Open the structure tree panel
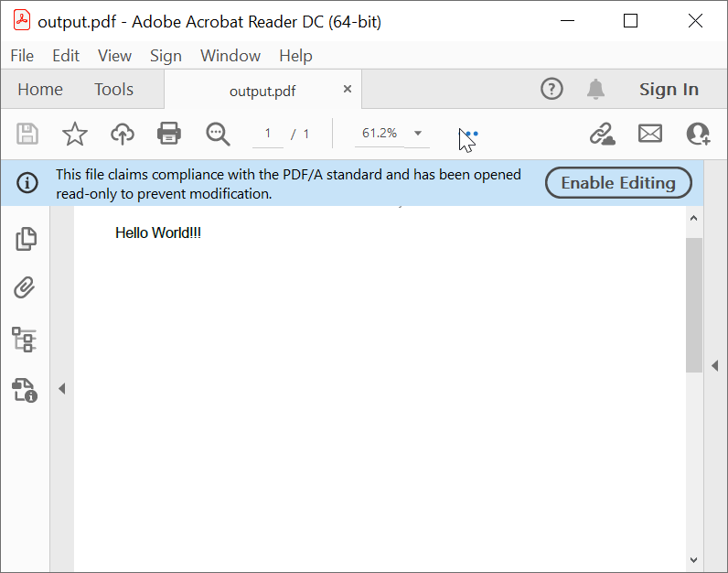The image size is (728, 573). click(24, 340)
